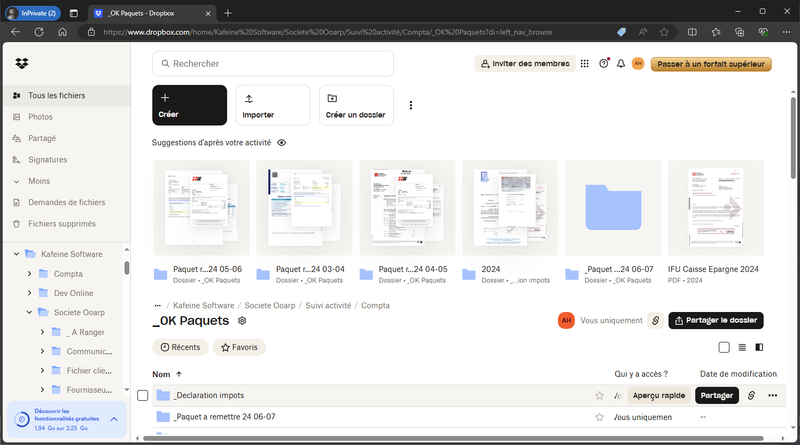Open new browser tab
Image resolution: width=800 pixels, height=445 pixels.
point(228,13)
